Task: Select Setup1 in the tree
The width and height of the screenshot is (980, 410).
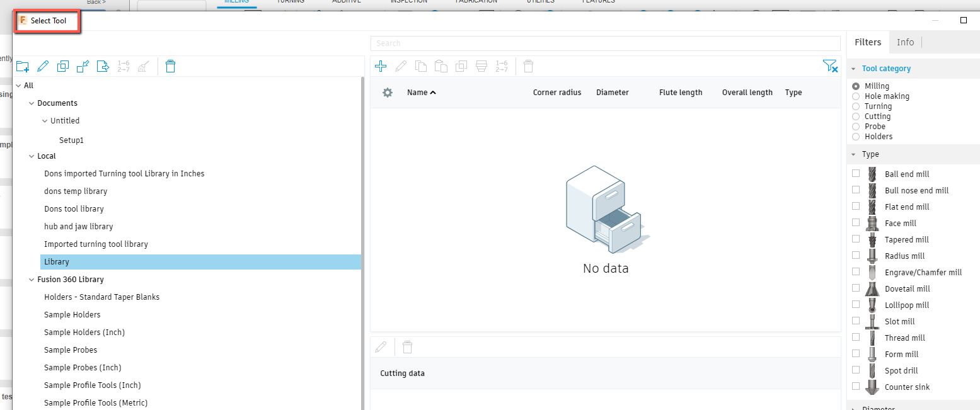Action: [71, 140]
